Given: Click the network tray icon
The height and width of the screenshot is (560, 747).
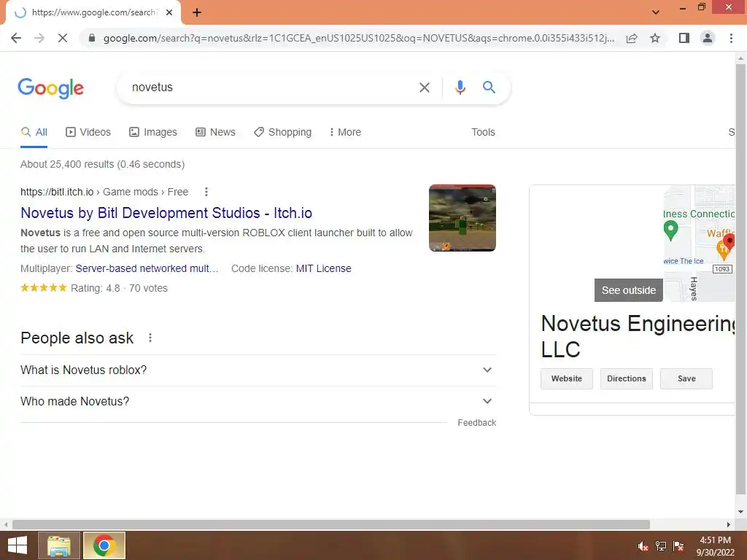Looking at the screenshot, I should [x=661, y=546].
